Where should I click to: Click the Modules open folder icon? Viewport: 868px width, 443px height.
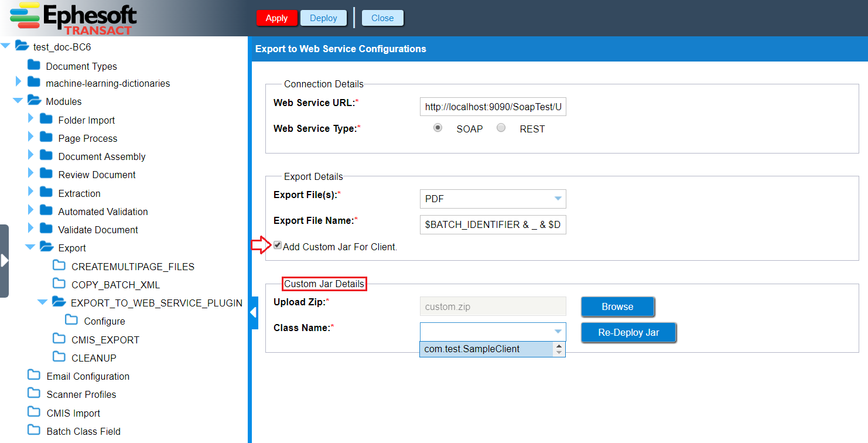coord(34,100)
